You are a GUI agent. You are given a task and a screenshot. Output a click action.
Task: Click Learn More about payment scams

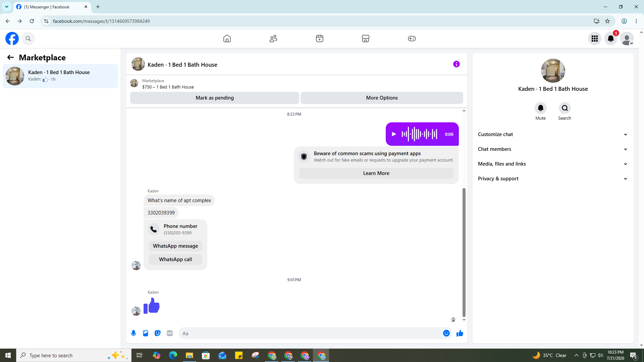(x=376, y=173)
